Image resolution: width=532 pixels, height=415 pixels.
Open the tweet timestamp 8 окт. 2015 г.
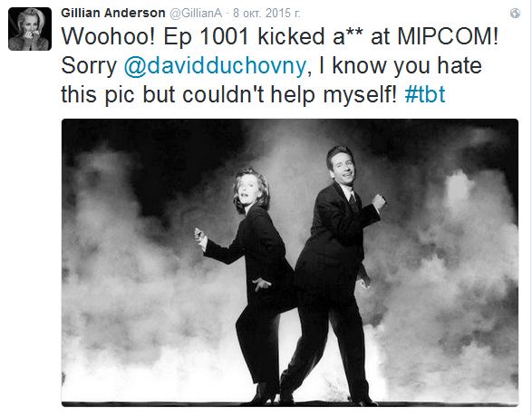266,14
